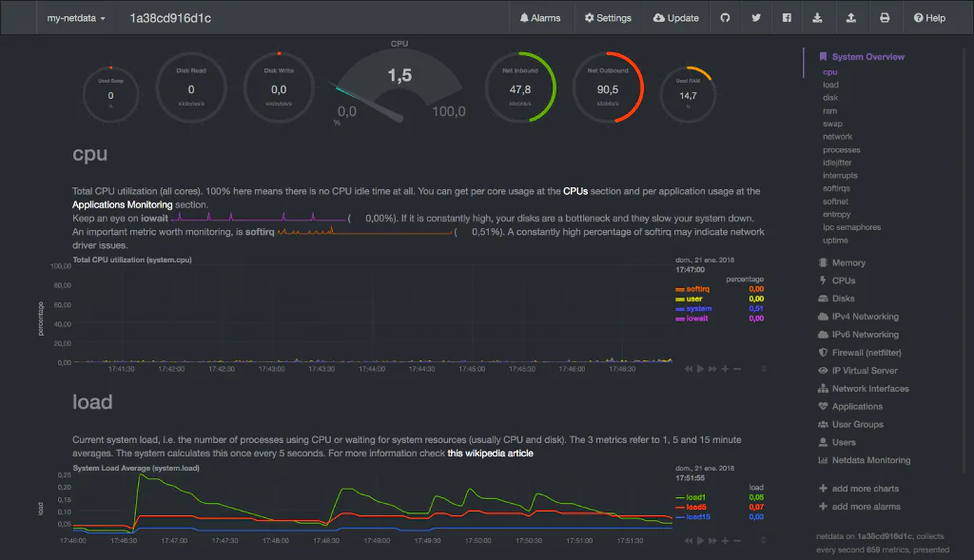
Task: Zoom in on Total CPU utilization chart
Action: coord(725,369)
